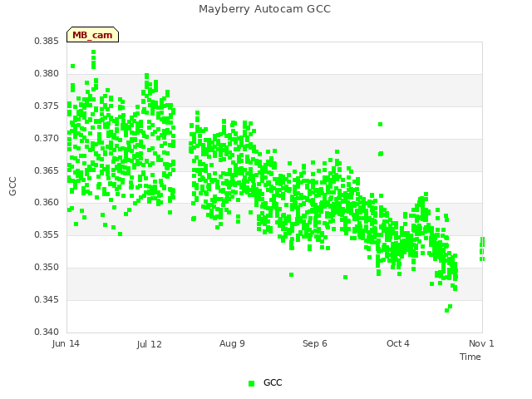Click the Jul 12 x-axis label
This screenshot has width=532, height=399.
pyautogui.click(x=150, y=344)
